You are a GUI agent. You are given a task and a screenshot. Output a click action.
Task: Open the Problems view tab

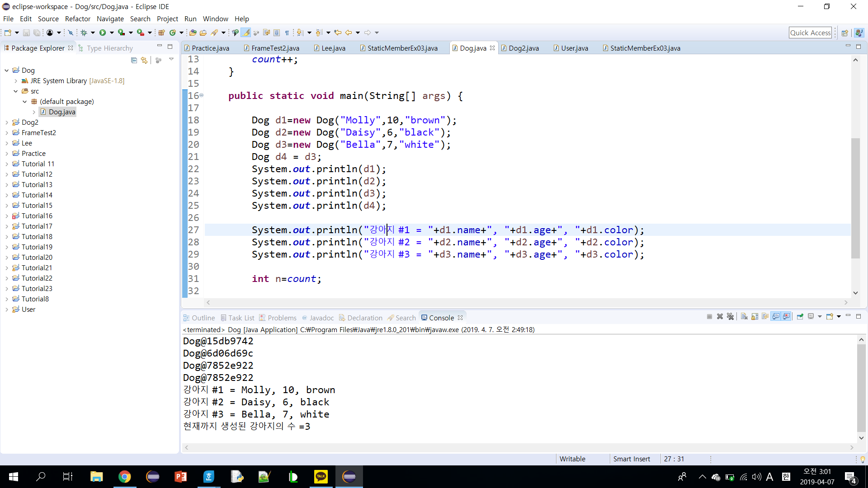click(x=282, y=318)
